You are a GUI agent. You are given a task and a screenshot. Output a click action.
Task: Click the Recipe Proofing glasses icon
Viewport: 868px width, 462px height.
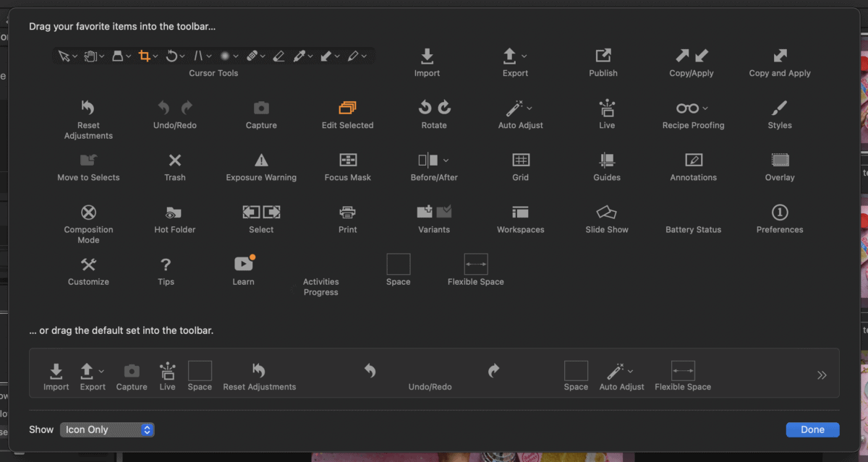pos(688,108)
